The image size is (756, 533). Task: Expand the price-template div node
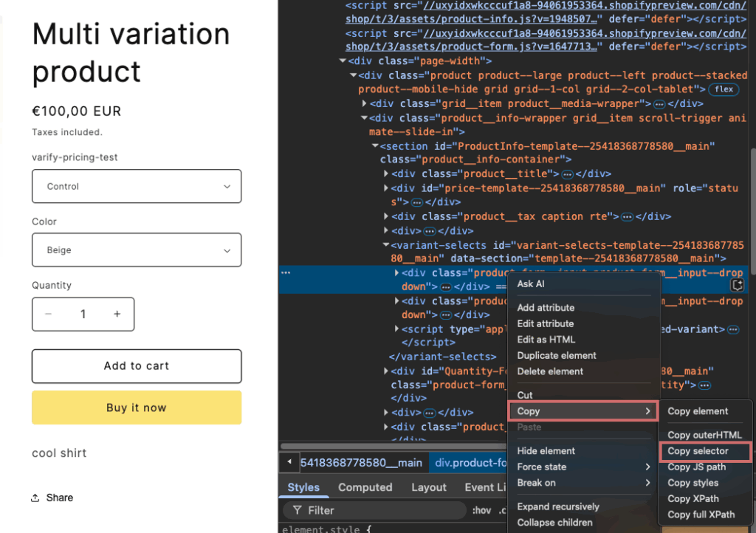click(x=385, y=188)
